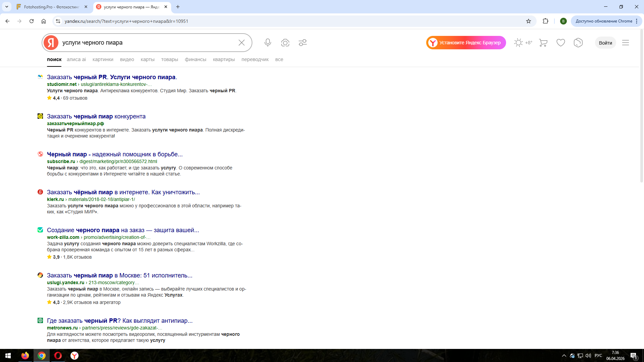The image size is (644, 362).
Task: Switch to the 'картинки' search tab
Action: (x=103, y=59)
